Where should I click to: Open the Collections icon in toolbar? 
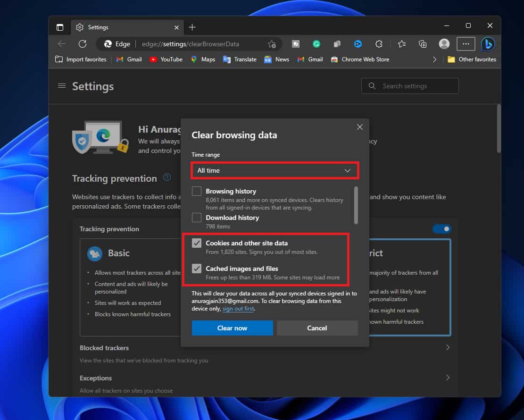click(423, 44)
